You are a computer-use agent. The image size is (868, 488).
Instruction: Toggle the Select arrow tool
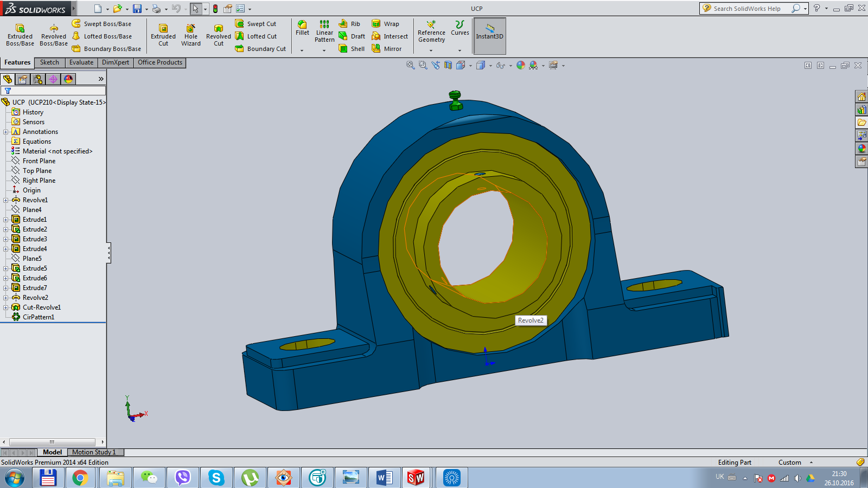(x=195, y=9)
